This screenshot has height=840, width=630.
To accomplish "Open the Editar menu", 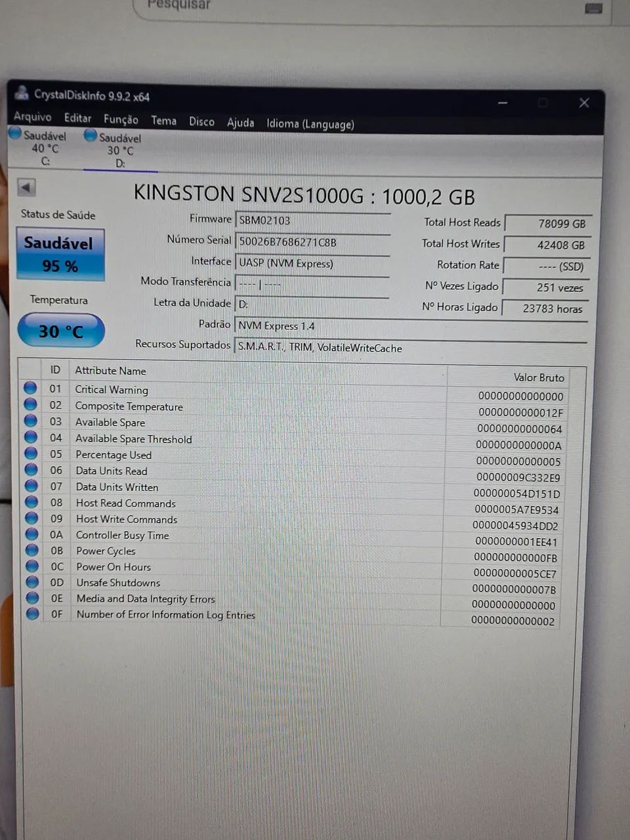I will [77, 118].
